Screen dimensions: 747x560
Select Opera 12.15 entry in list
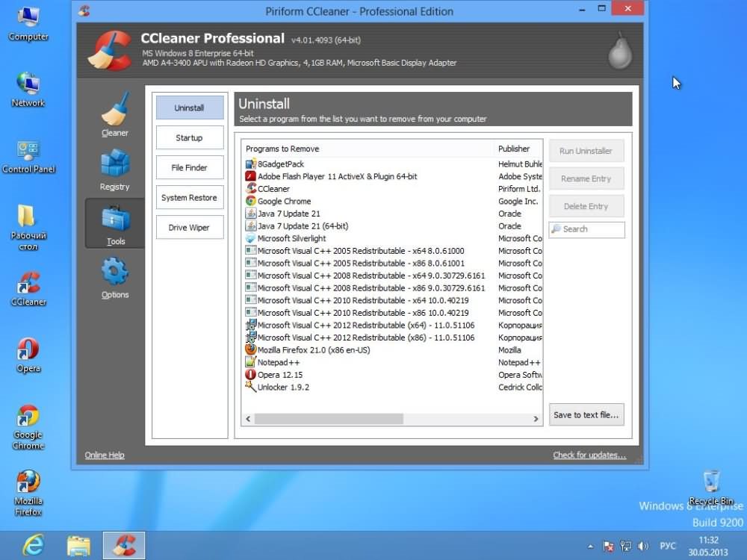tap(279, 375)
